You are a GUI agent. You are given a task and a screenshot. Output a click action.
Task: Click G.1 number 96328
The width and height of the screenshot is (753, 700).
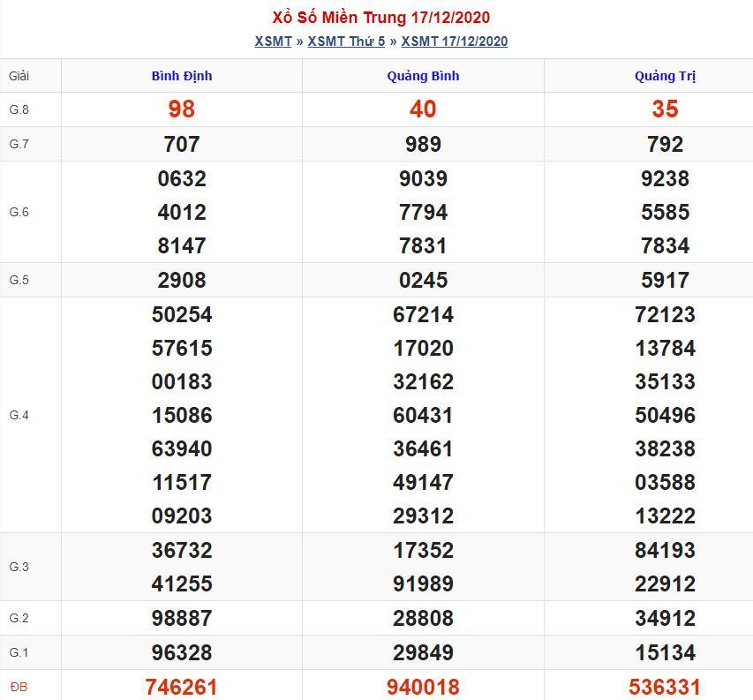click(x=182, y=653)
